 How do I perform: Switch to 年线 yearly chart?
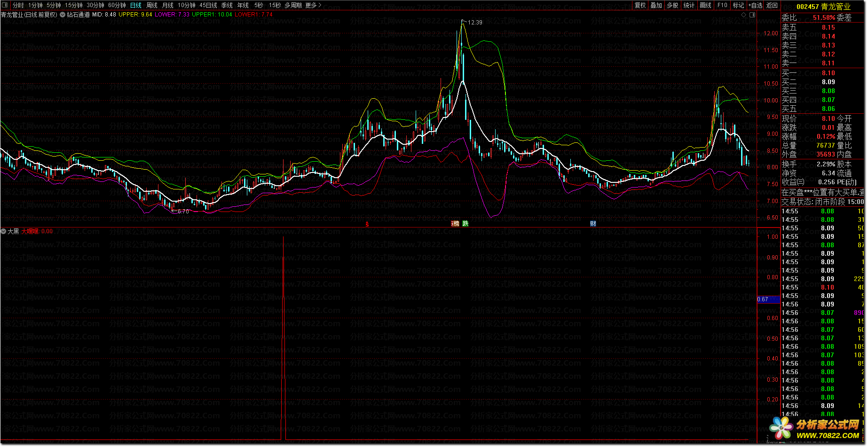(243, 5)
